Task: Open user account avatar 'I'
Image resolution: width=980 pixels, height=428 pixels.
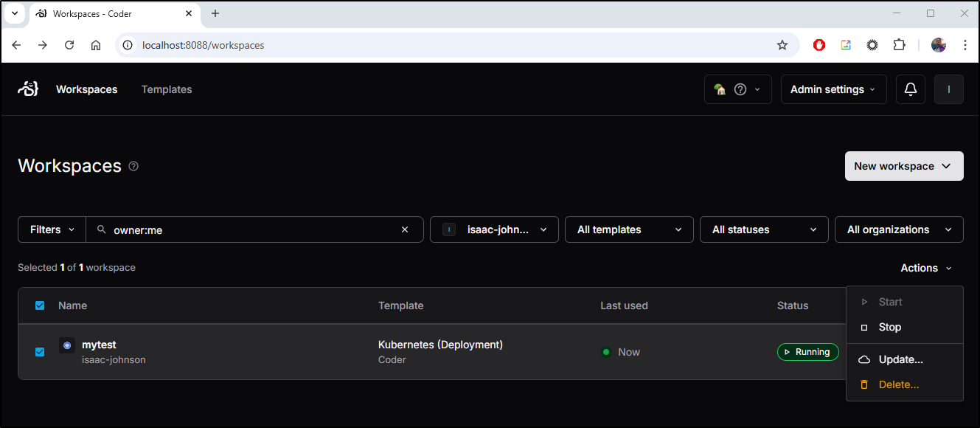Action: [x=949, y=89]
